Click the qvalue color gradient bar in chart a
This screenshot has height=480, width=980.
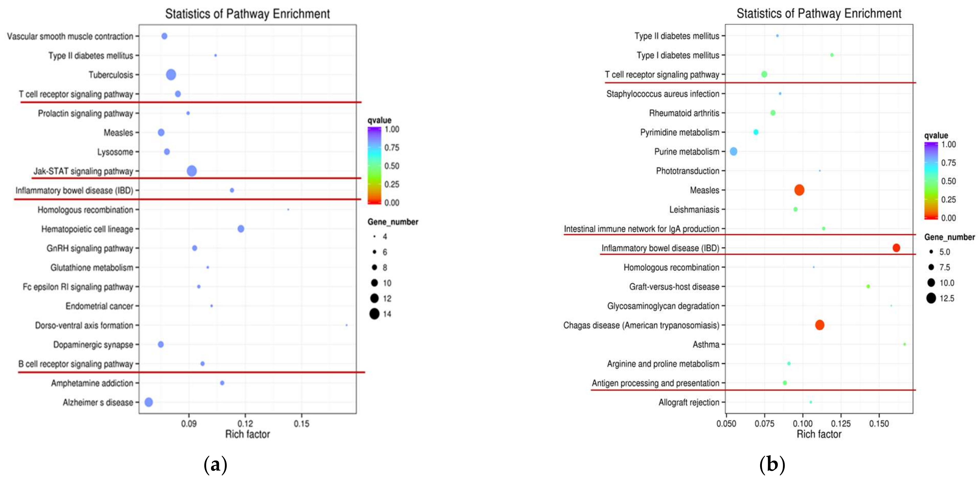(374, 166)
